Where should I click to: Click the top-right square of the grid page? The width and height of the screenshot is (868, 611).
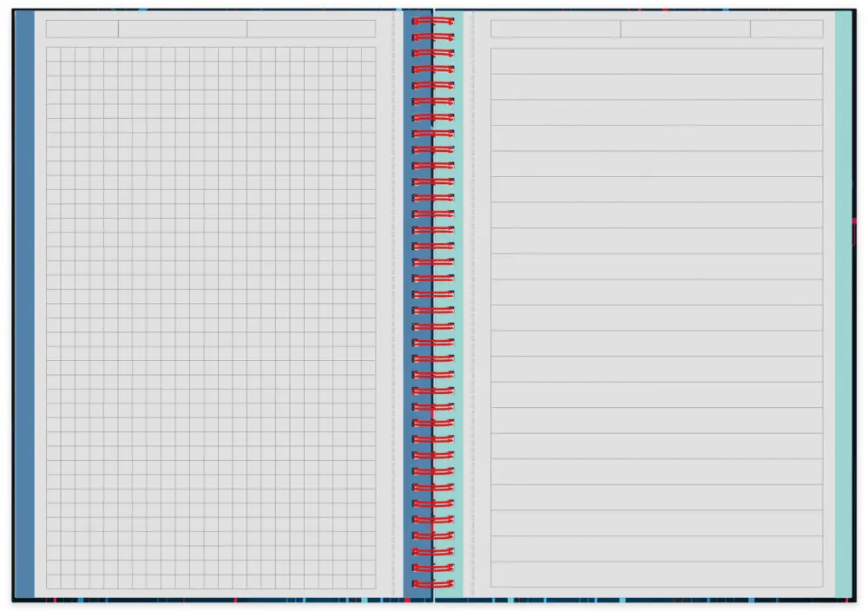[368, 55]
